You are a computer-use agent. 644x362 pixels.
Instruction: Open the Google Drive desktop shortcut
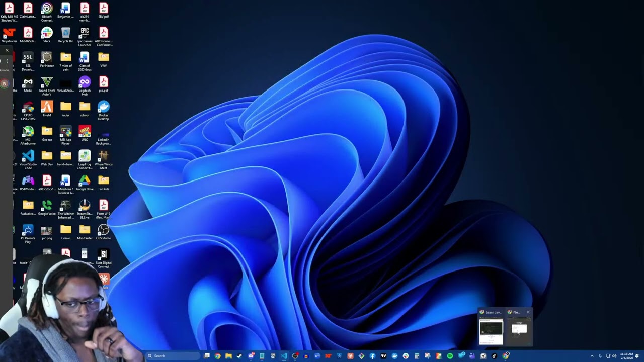coord(85,183)
